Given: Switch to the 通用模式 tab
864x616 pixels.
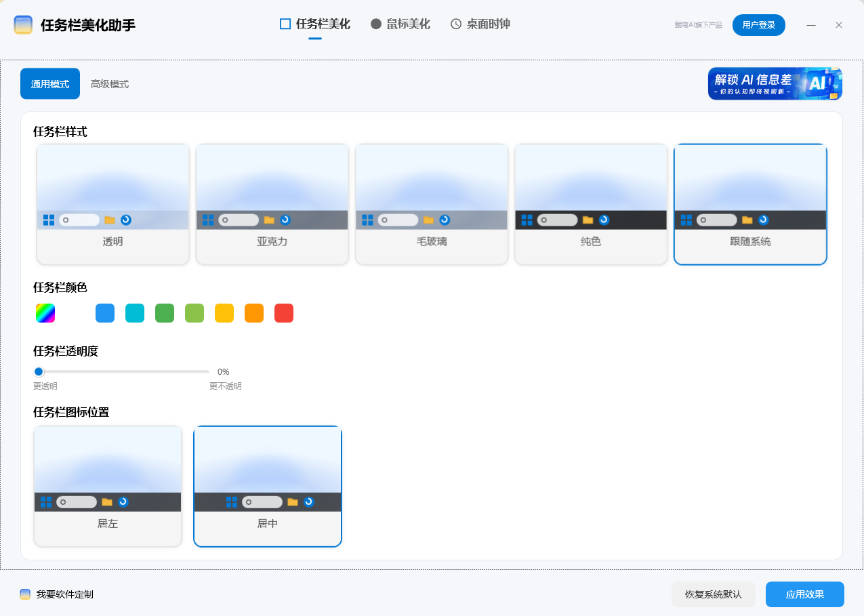Looking at the screenshot, I should (49, 84).
